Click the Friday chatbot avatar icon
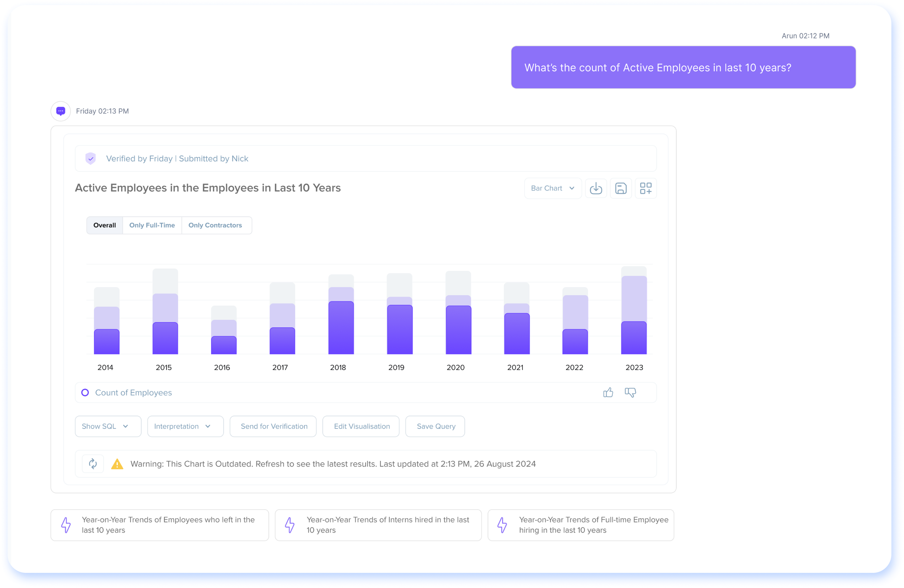The image size is (904, 588). click(61, 111)
